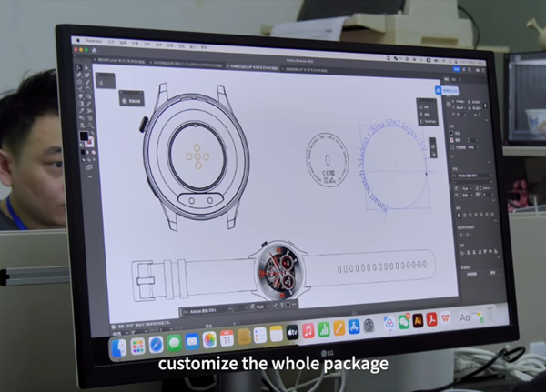The height and width of the screenshot is (392, 546).
Task: Click the button in small floating panel near watch
Action: (x=132, y=101)
